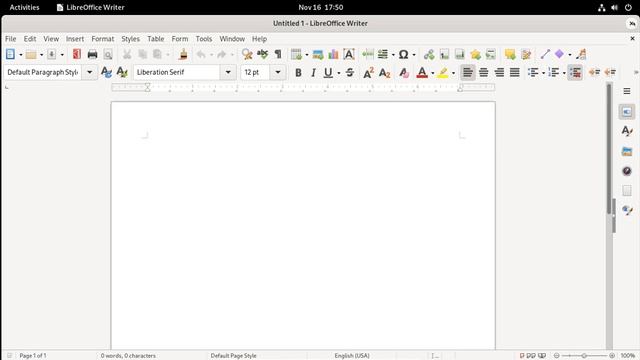Insert special character Omega icon
This screenshot has width=640, height=360.
403,54
